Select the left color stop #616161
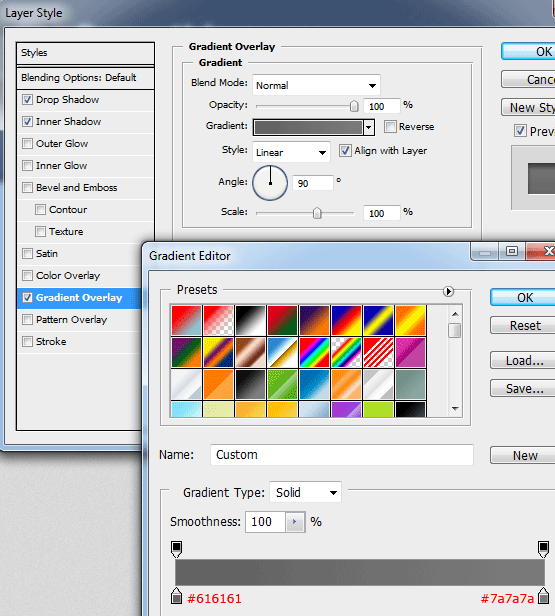Screen dimensions: 555x616 coord(176,596)
